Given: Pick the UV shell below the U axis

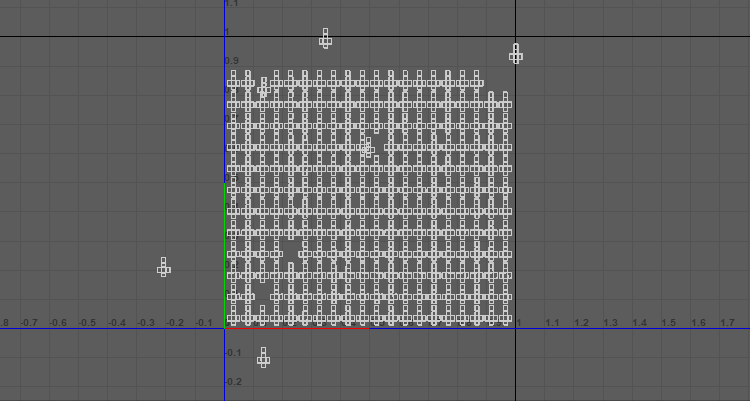Looking at the screenshot, I should point(263,357).
